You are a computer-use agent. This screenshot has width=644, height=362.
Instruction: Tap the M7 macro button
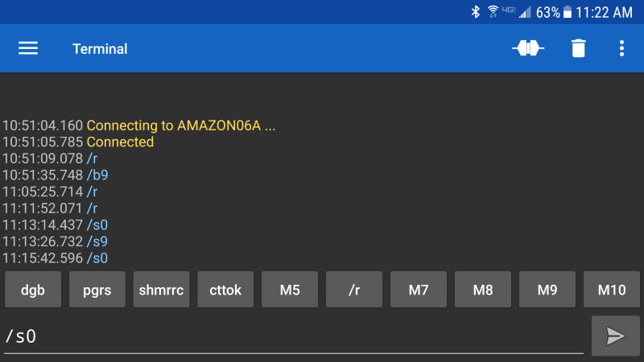pos(419,290)
